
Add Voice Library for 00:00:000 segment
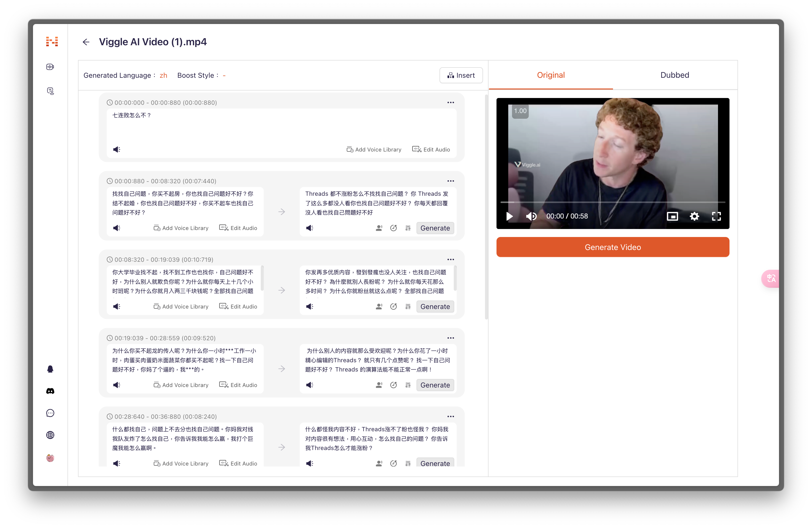click(x=374, y=149)
